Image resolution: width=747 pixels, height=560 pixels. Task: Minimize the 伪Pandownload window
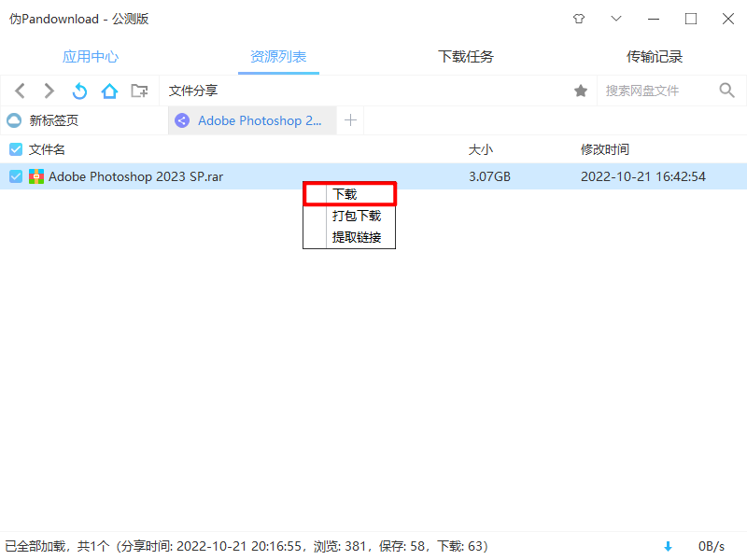tap(654, 19)
